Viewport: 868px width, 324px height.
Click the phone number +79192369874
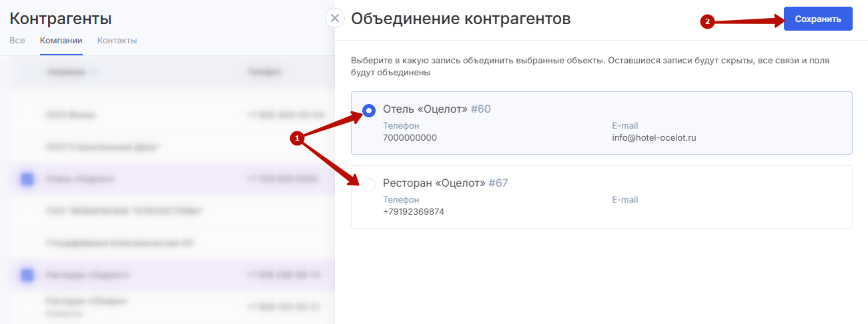point(414,212)
